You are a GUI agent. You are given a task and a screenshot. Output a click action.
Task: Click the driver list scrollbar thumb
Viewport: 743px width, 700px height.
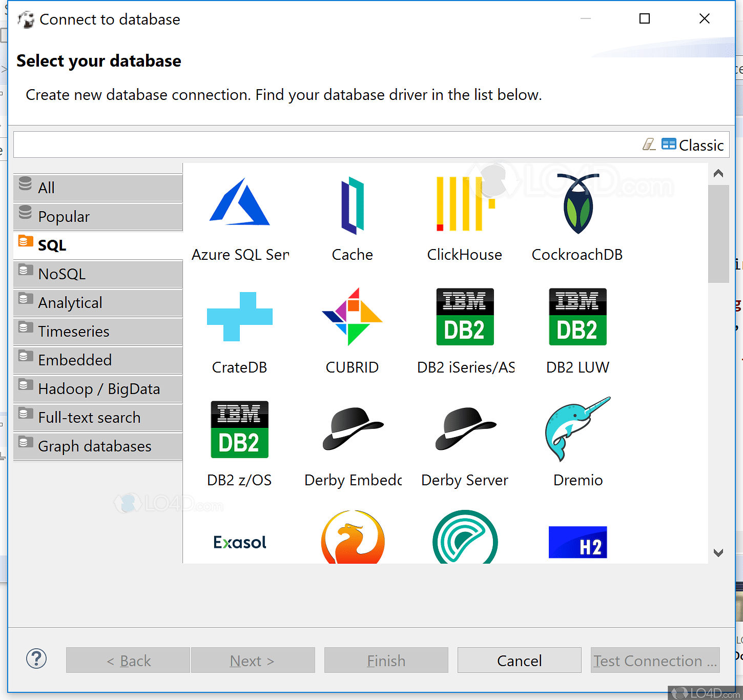pos(718,234)
